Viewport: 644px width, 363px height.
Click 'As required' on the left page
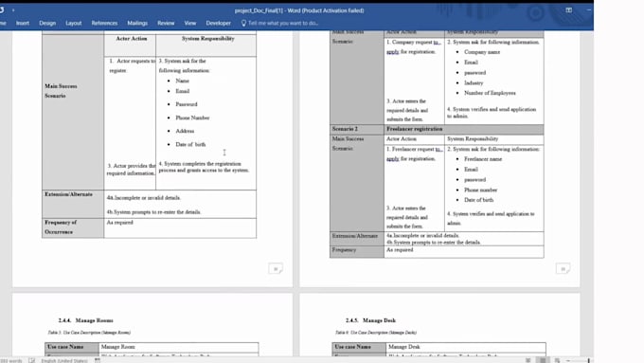click(120, 223)
